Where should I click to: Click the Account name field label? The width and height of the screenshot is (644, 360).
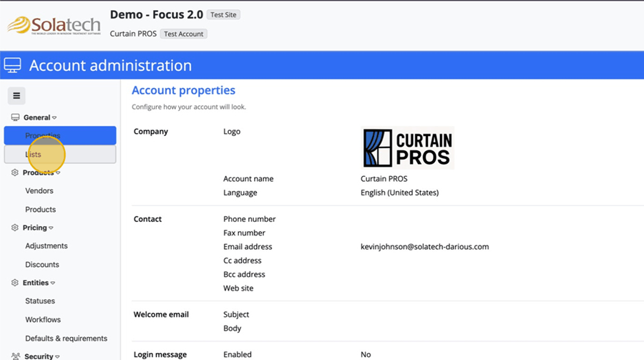(248, 179)
